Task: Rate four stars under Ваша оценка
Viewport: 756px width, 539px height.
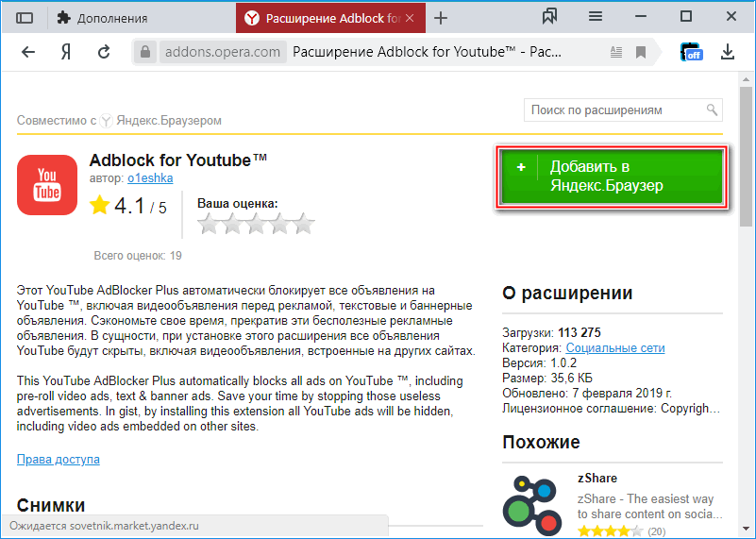Action: coord(279,224)
